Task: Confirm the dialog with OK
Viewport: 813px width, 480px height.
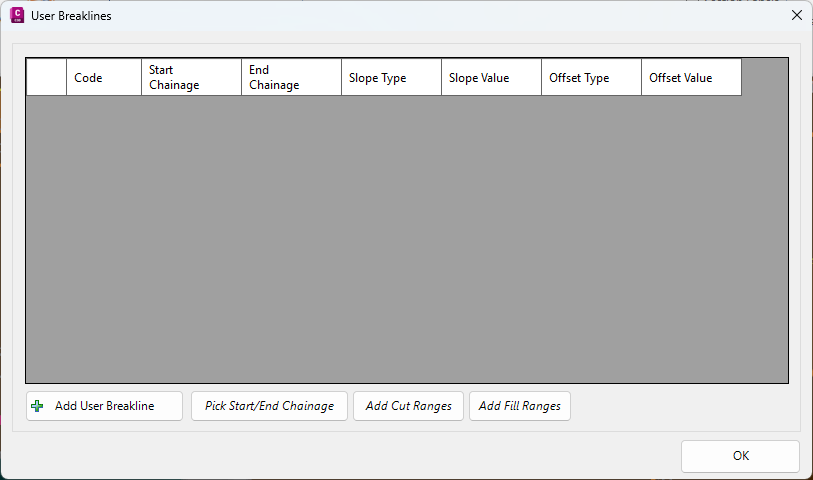Action: click(740, 456)
